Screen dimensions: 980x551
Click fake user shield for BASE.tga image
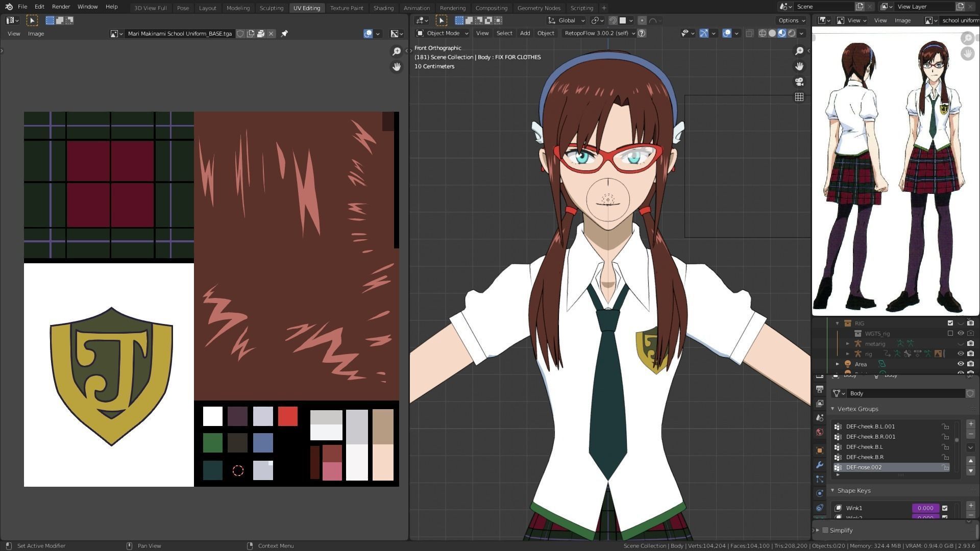tap(240, 34)
